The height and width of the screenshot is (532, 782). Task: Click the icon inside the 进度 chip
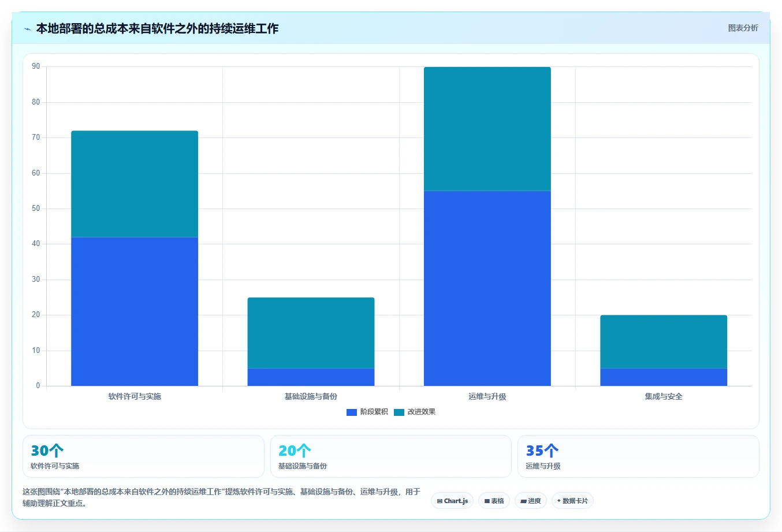tap(523, 501)
